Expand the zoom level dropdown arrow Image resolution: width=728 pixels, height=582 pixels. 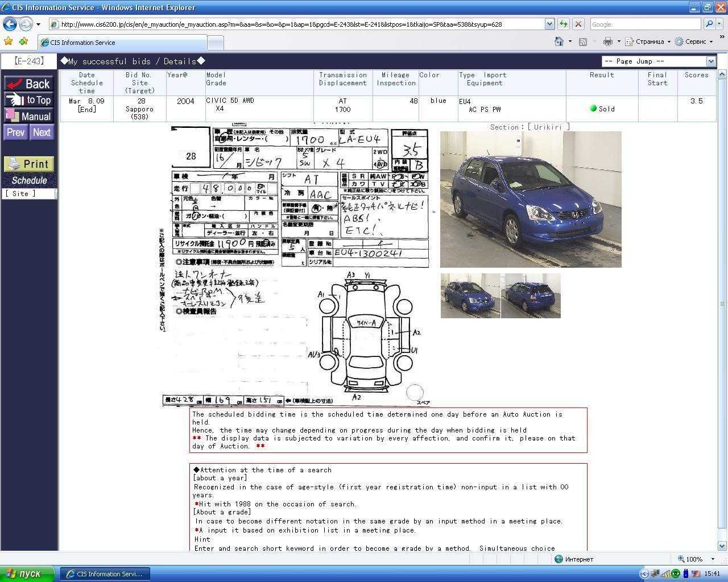(713, 559)
